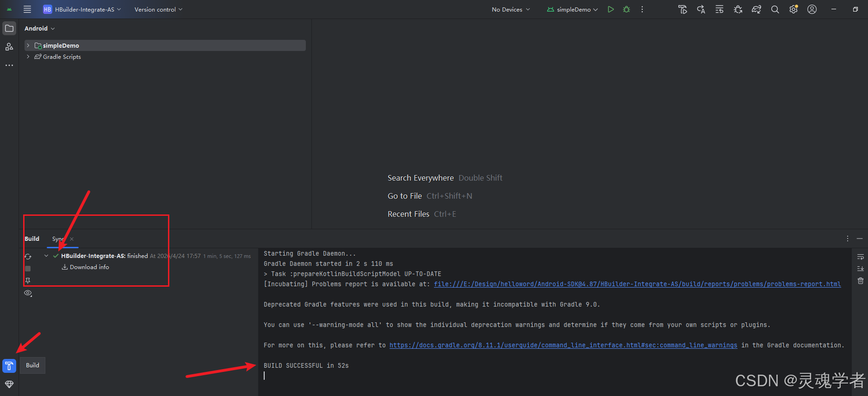Select Gradle Scripts in project tree
The image size is (868, 396).
[x=62, y=57]
